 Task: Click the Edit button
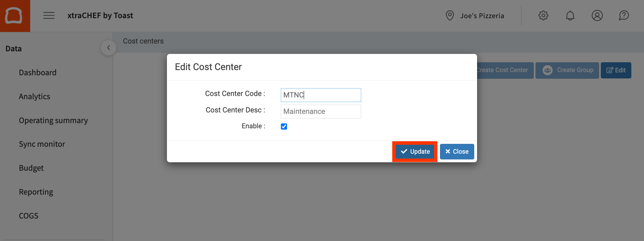point(616,70)
